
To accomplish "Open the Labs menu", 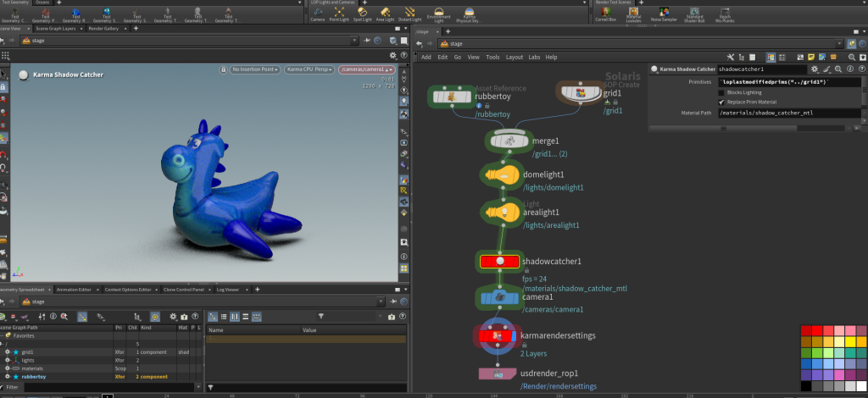I will coord(534,57).
